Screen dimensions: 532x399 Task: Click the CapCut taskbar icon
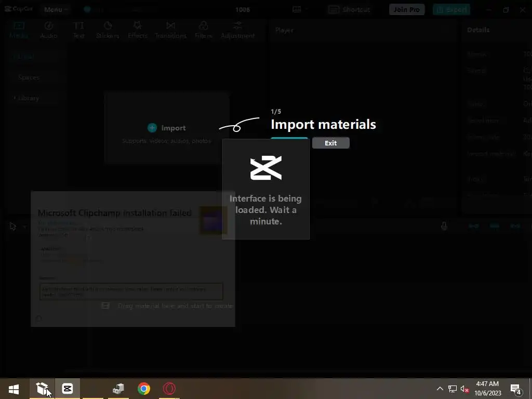click(x=68, y=389)
